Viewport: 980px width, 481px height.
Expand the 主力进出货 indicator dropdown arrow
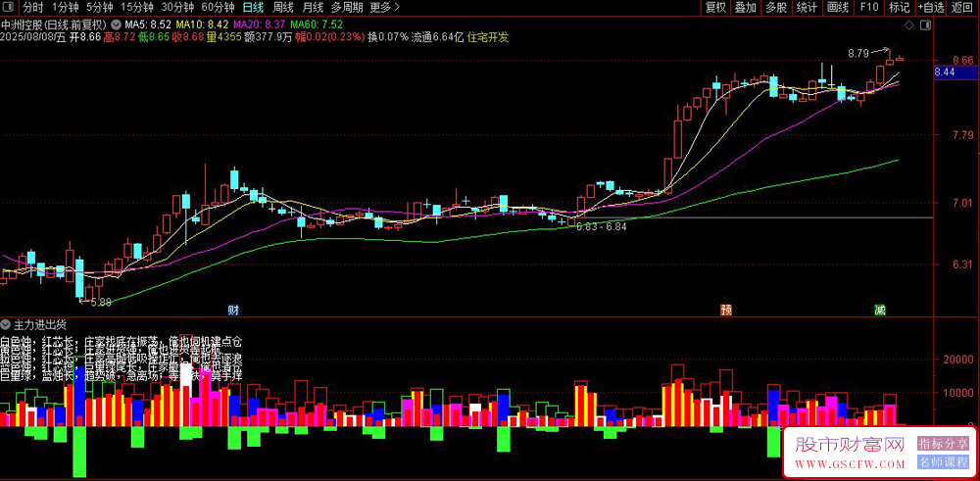6,324
